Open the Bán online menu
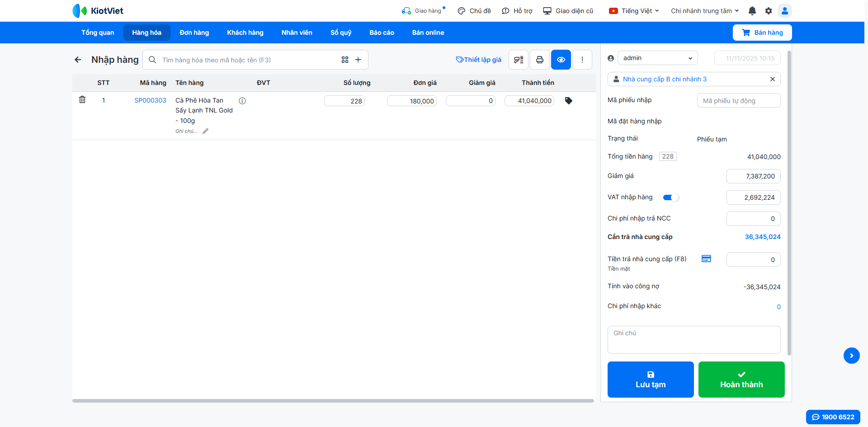This screenshot has height=427, width=868. tap(428, 33)
